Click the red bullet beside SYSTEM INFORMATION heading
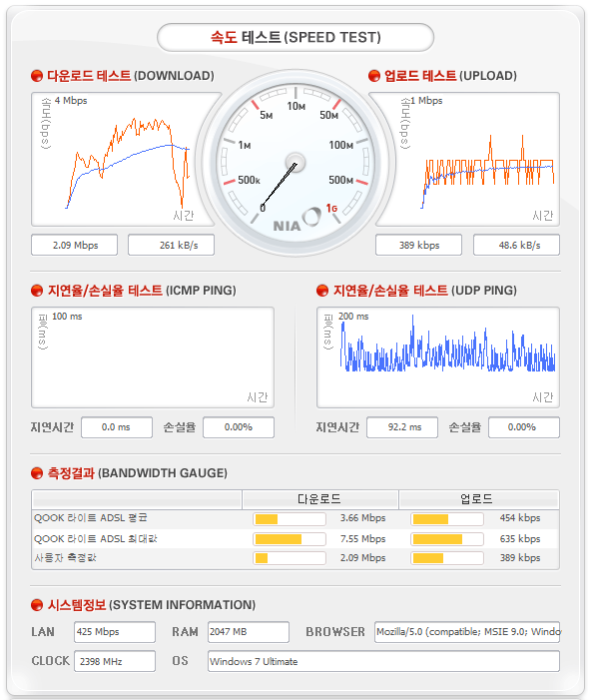 pos(37,605)
